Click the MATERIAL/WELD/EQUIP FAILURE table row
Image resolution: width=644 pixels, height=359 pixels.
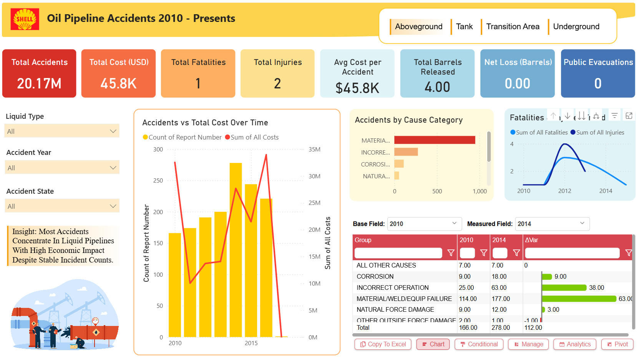coord(492,299)
